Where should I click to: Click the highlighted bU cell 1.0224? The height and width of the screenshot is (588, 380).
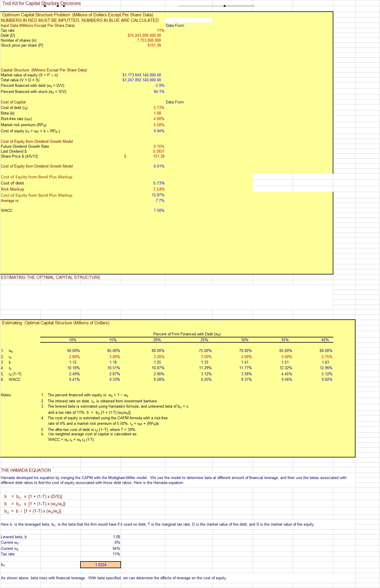click(x=101, y=565)
